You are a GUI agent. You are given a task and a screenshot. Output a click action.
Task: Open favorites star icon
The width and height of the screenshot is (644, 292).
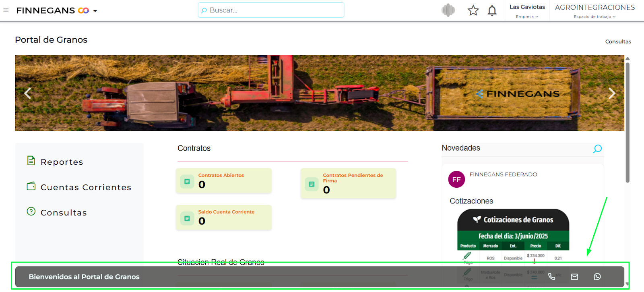473,10
